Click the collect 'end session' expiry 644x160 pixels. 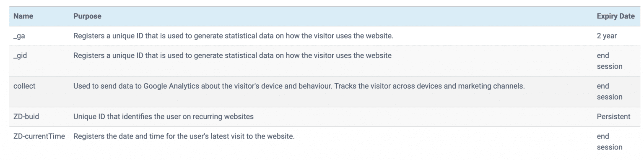click(x=610, y=92)
